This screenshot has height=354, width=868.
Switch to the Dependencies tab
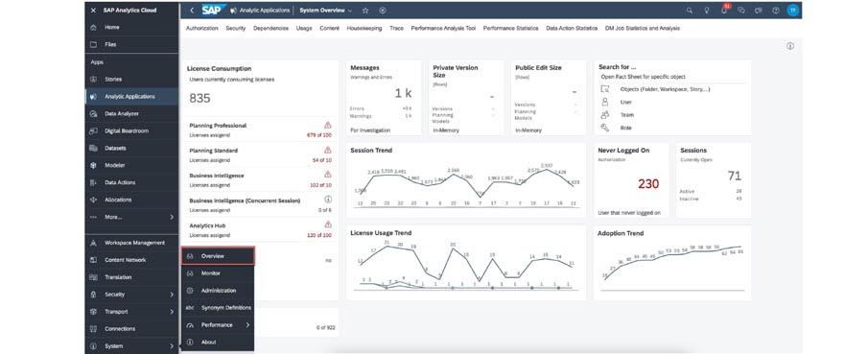click(270, 28)
